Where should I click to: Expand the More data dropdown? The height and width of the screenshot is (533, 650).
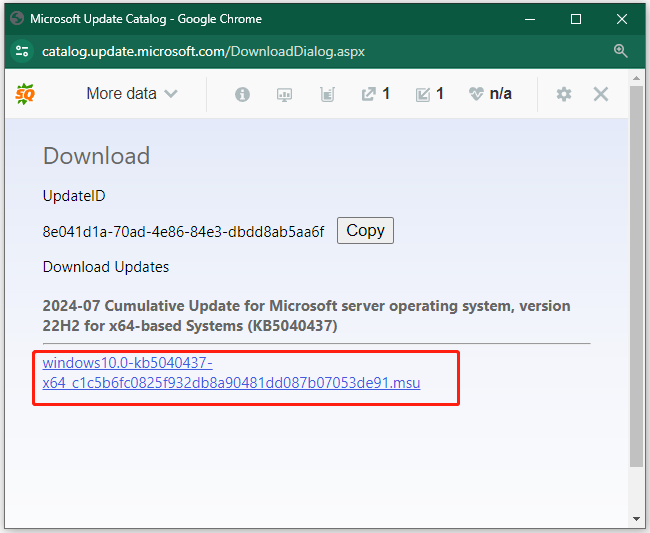click(x=131, y=94)
